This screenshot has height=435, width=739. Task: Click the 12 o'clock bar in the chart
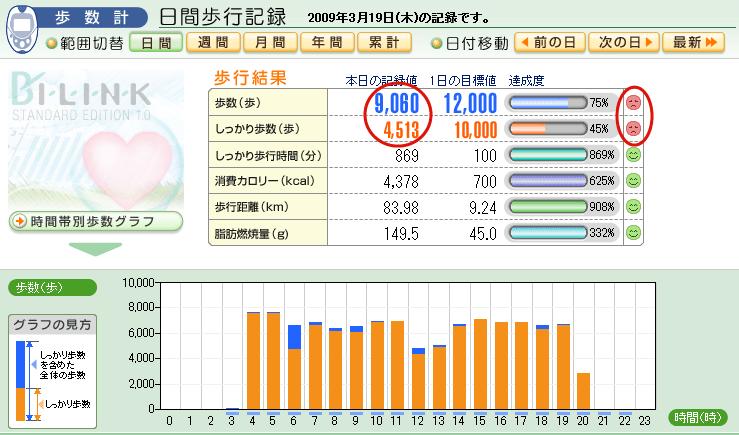[x=419, y=378]
